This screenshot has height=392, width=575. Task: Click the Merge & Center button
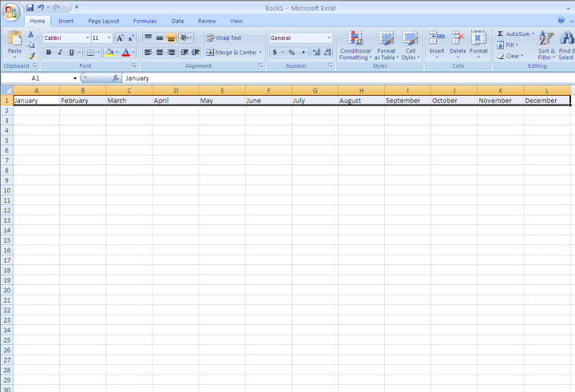[x=232, y=53]
